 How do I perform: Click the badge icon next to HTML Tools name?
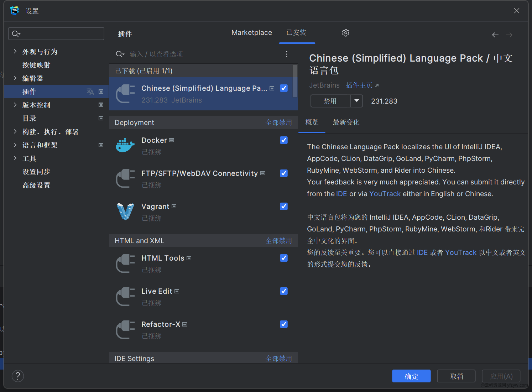189,258
